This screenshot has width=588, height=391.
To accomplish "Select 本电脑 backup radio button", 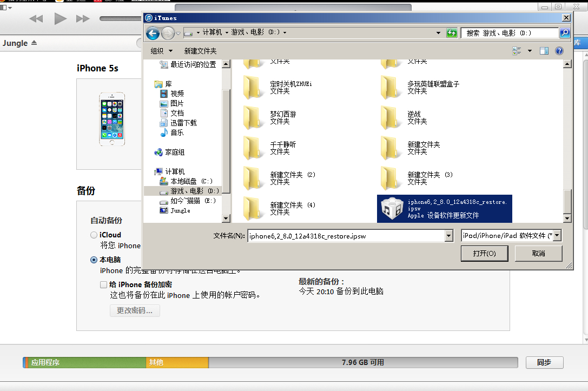I will 94,260.
